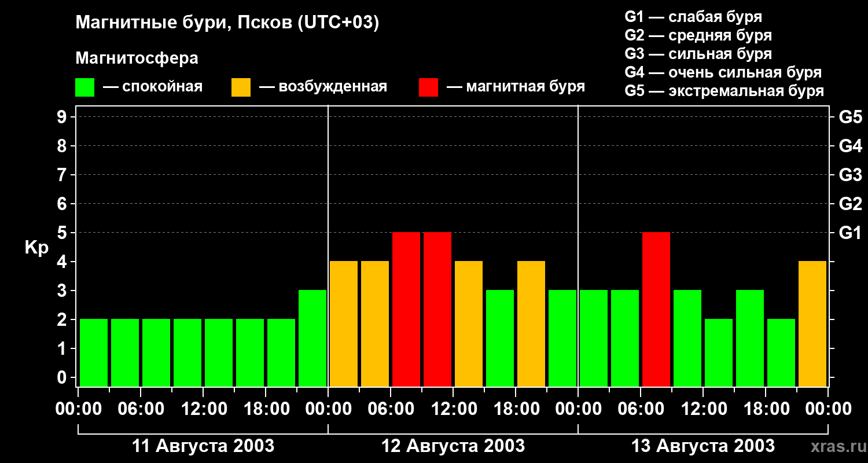Click the 'G2 — средняя буря' description
The image size is (868, 463).
[698, 35]
